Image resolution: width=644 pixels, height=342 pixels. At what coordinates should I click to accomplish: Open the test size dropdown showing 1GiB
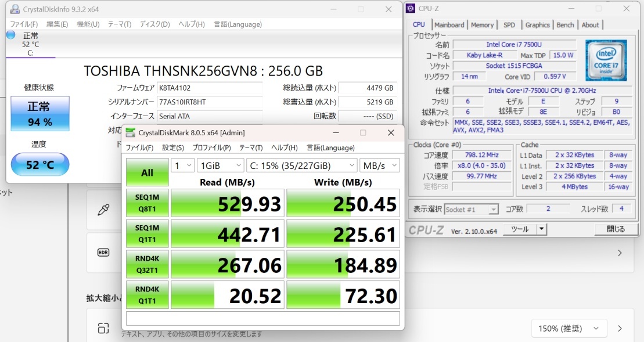[x=221, y=165]
